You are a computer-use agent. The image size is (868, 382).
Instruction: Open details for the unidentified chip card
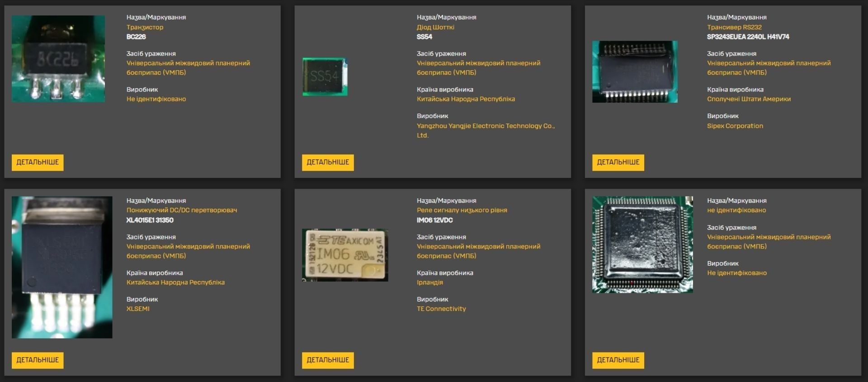[618, 360]
